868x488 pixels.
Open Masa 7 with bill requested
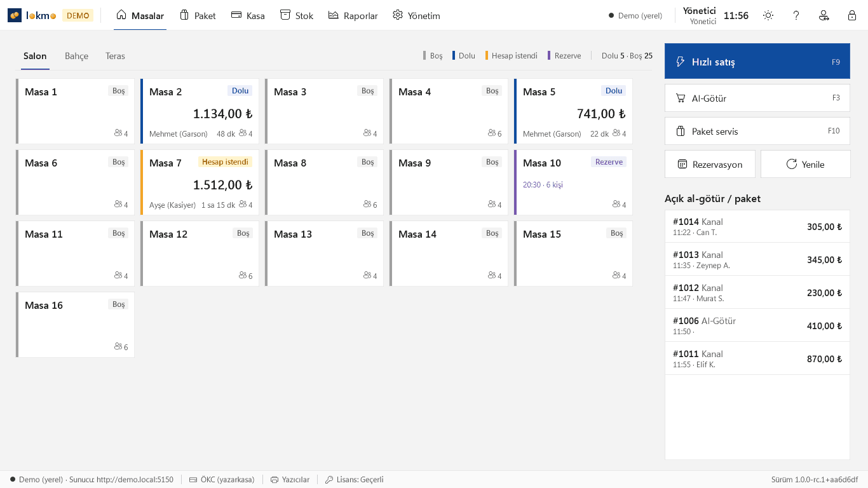point(199,182)
